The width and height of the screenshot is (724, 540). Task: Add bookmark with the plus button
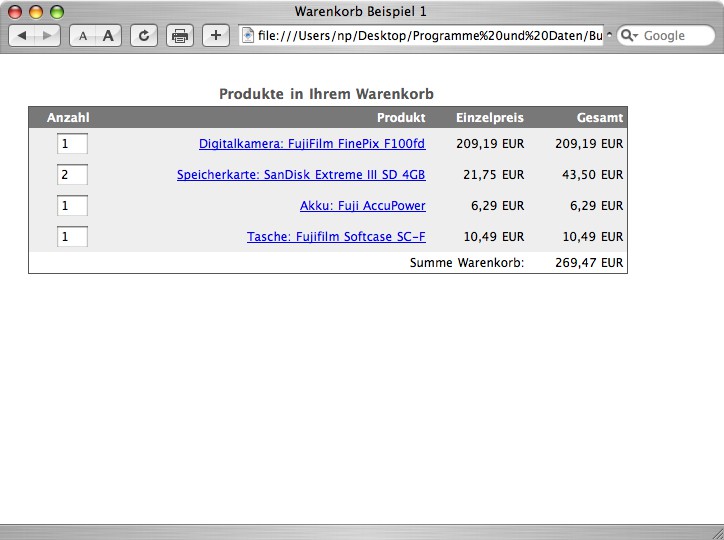point(215,36)
